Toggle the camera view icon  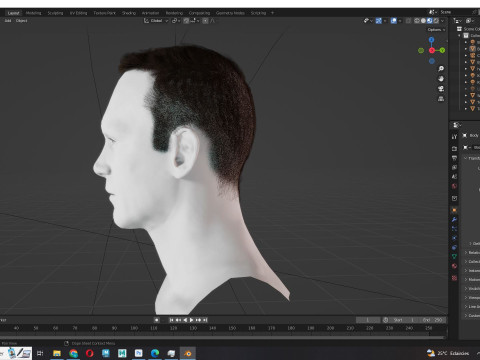point(441,89)
